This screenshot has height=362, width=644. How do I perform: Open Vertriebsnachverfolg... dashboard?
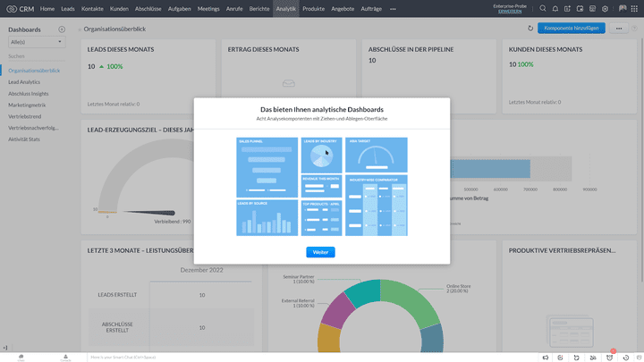[x=33, y=128]
